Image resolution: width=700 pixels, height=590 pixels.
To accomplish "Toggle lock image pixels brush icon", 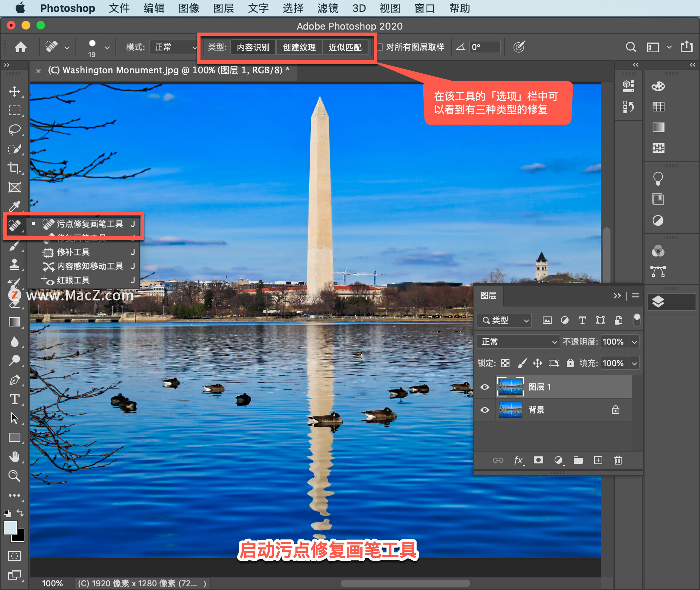I will click(522, 363).
